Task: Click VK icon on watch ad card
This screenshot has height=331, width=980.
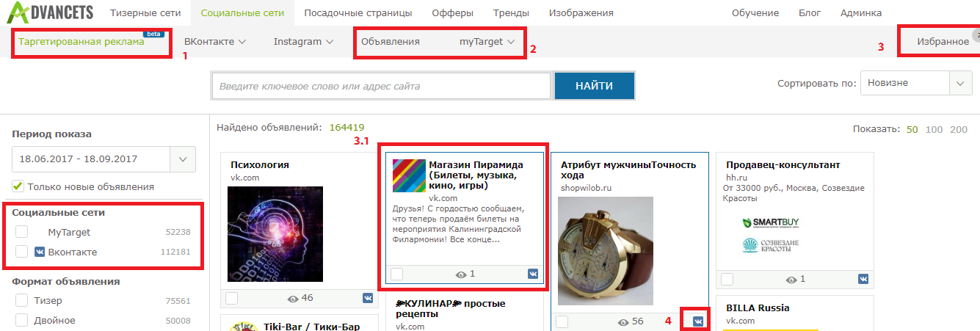Action: [x=698, y=321]
